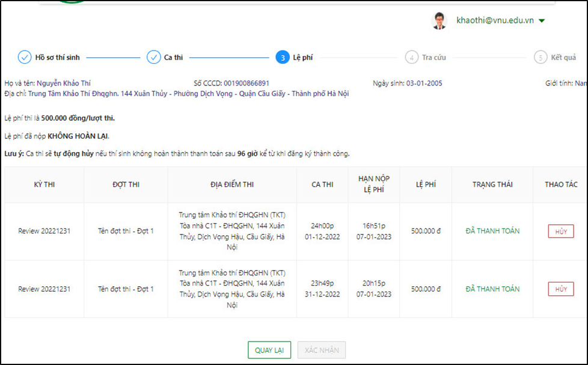Screen dimensions: 588x365
Task: Cancel the 01-12-2022 exam session with HỦY
Action: click(x=560, y=232)
